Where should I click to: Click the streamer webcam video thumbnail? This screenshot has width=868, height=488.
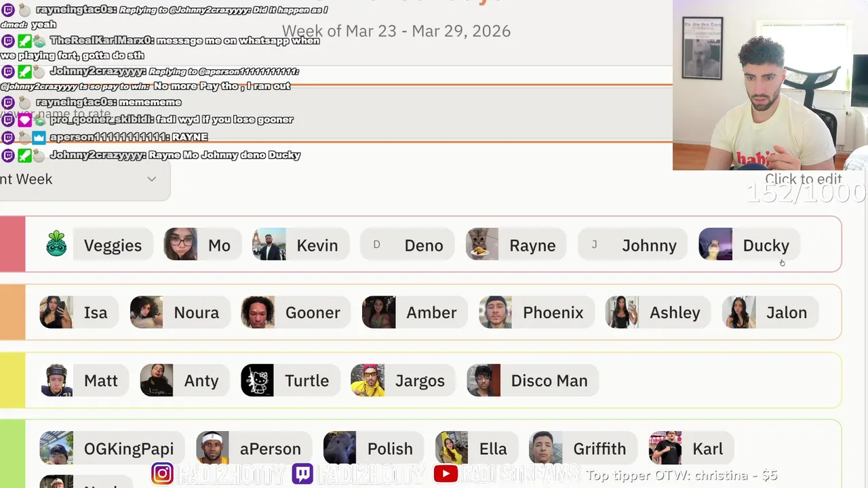770,85
